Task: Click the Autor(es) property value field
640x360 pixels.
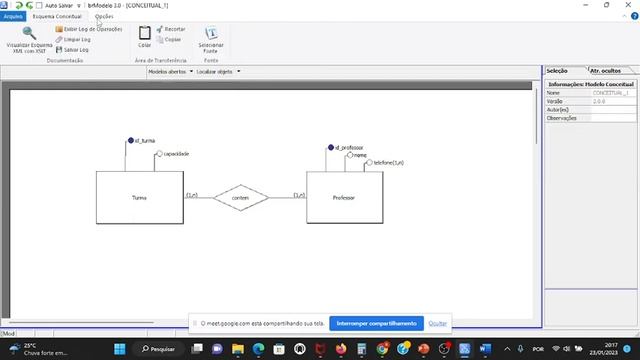Action: click(613, 110)
